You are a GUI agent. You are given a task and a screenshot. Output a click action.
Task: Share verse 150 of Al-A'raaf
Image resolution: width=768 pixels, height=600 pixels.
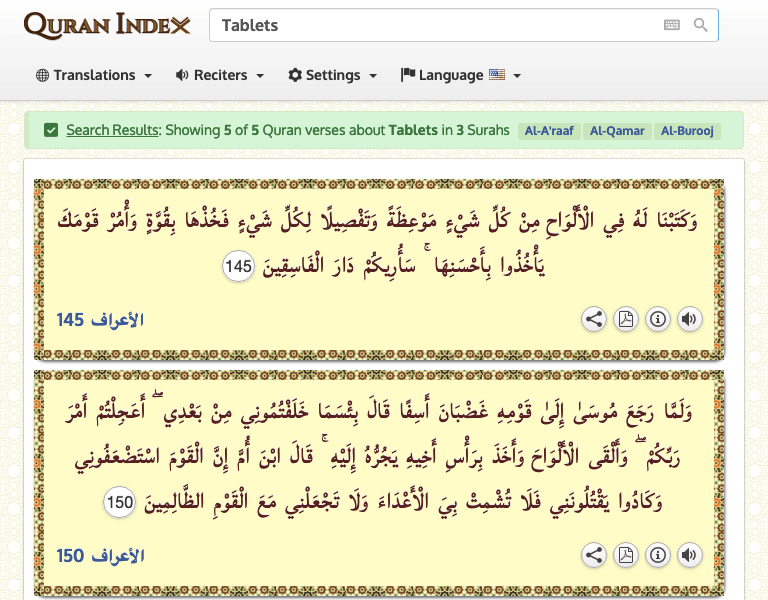pyautogui.click(x=594, y=555)
